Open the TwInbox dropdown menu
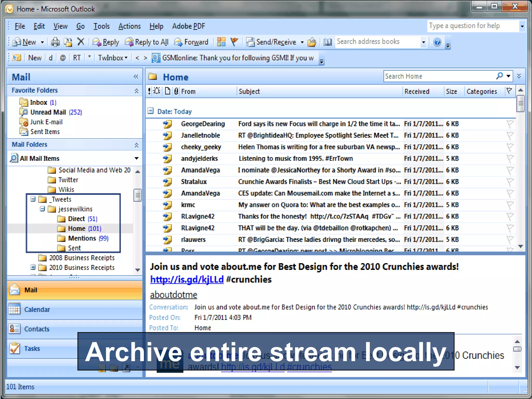The image size is (532, 399). click(113, 58)
